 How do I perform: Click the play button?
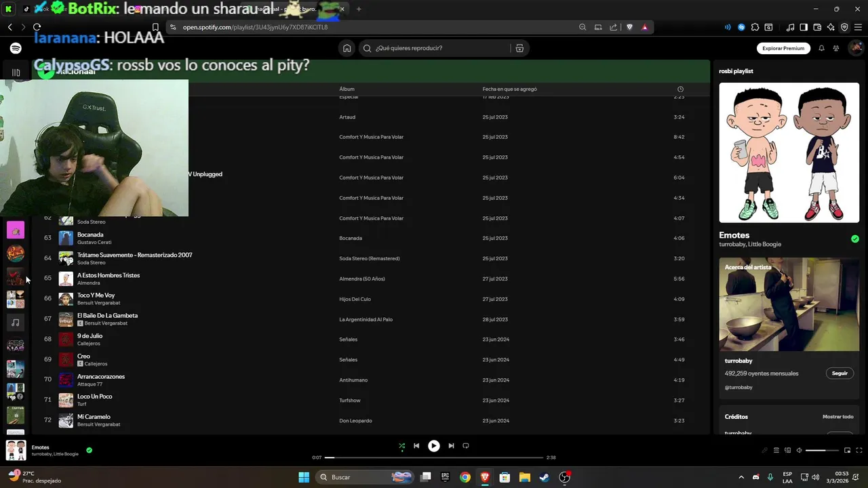pos(434,446)
